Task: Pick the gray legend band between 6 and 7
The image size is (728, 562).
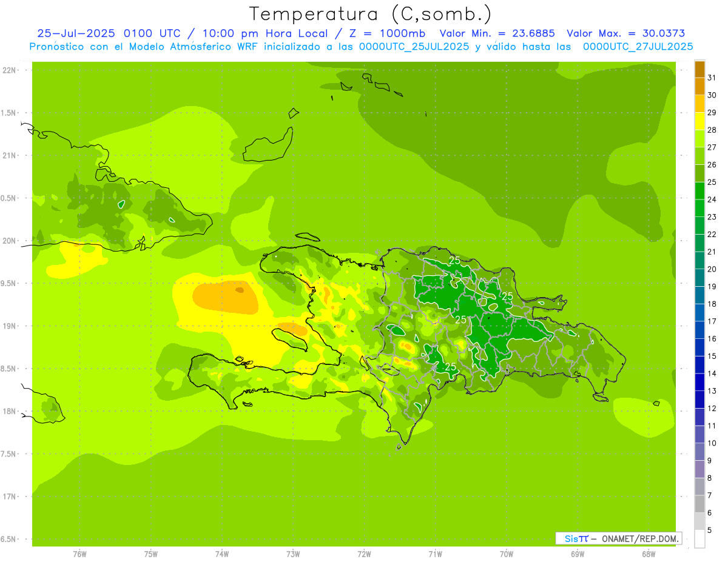Action: [x=699, y=504]
